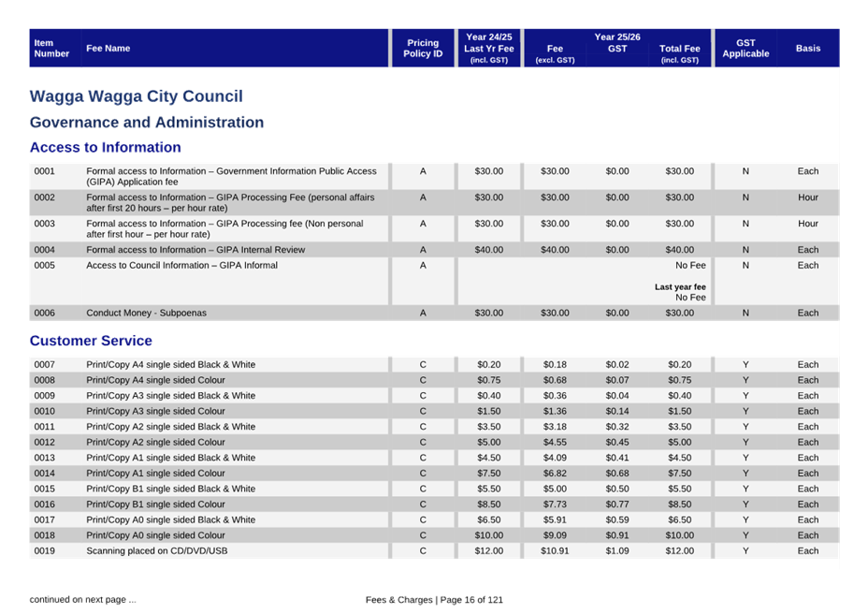Click the $7.73 fee value
The height and width of the screenshot is (614, 868).
[555, 504]
